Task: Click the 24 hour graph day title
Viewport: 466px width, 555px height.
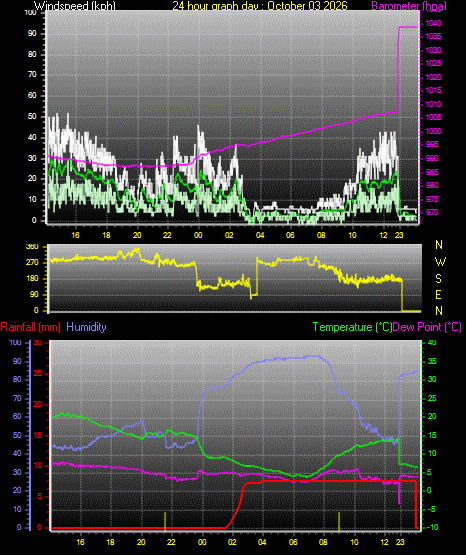Action: click(x=260, y=6)
